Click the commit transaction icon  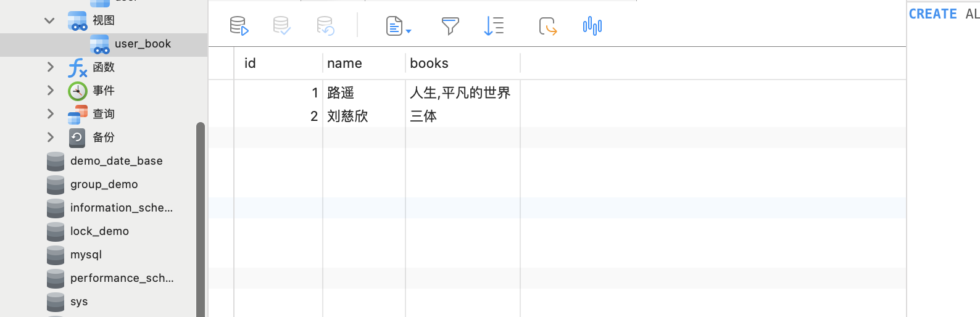(x=281, y=26)
